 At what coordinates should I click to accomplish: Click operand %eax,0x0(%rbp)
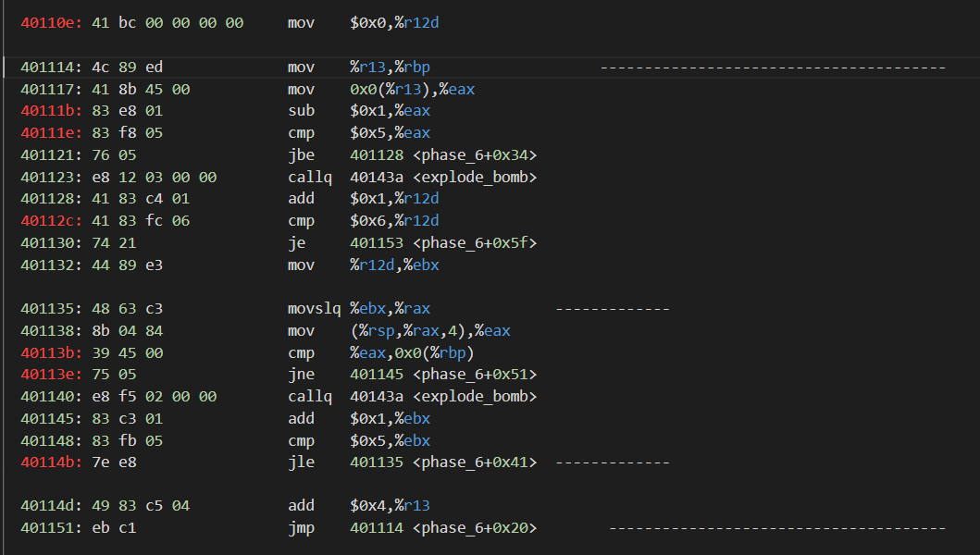pyautogui.click(x=413, y=353)
